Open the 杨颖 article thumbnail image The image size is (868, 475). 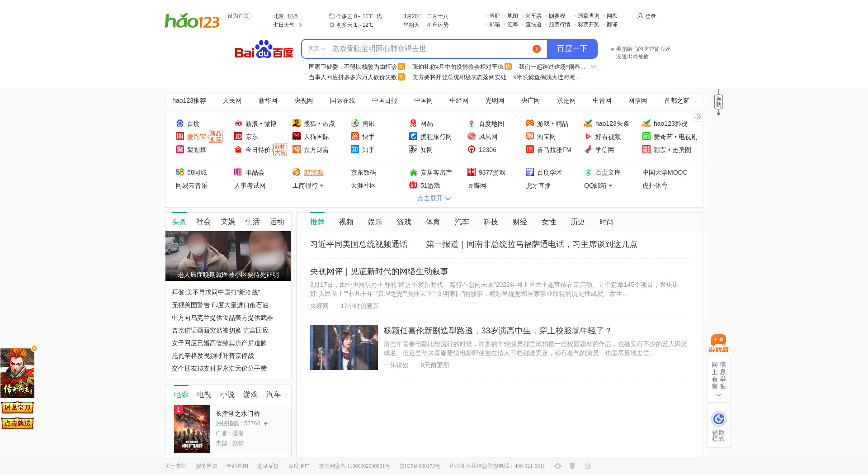click(x=344, y=347)
